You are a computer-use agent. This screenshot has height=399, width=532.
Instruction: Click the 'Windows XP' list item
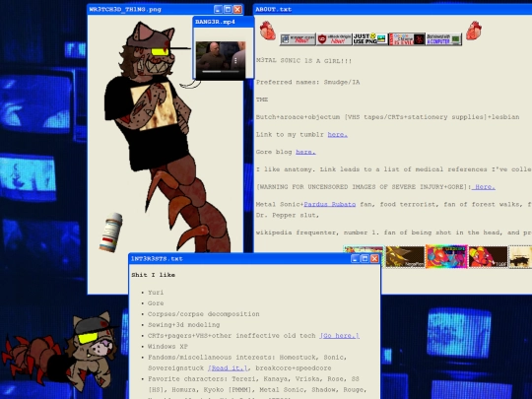tap(167, 347)
